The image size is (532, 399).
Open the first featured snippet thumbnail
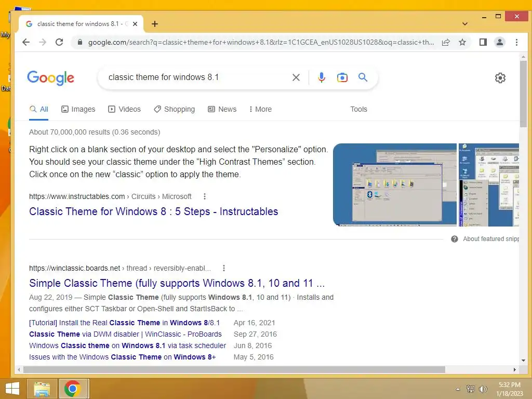[x=395, y=185]
